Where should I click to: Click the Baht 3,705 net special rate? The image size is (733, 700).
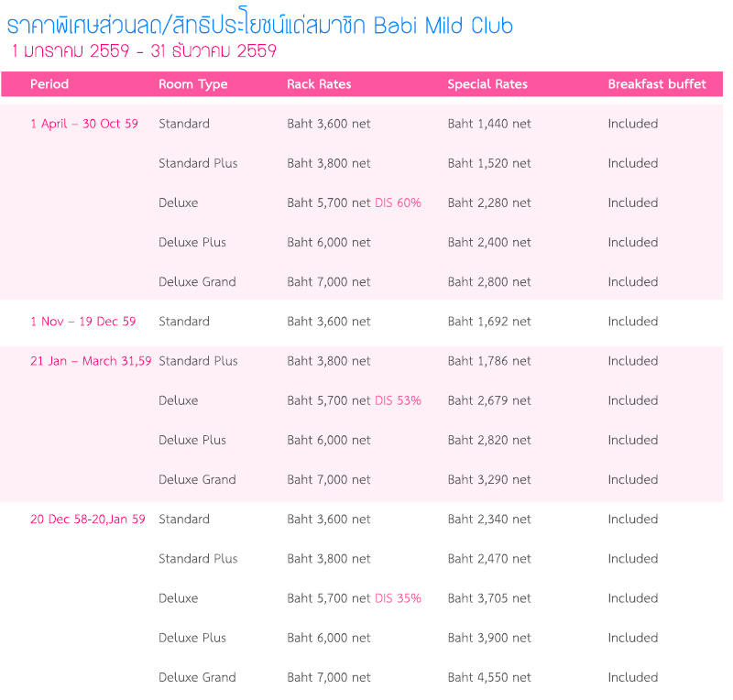489,599
